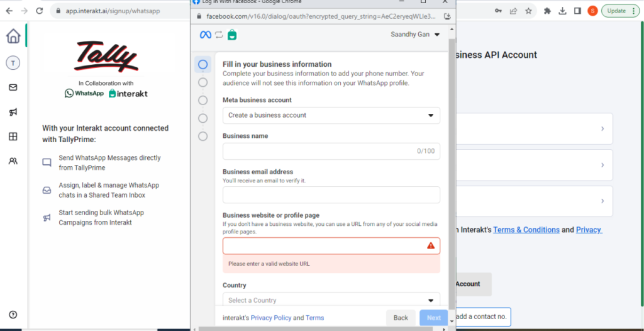This screenshot has width=644, height=331.
Task: Click the Business email address field
Action: pyautogui.click(x=331, y=195)
